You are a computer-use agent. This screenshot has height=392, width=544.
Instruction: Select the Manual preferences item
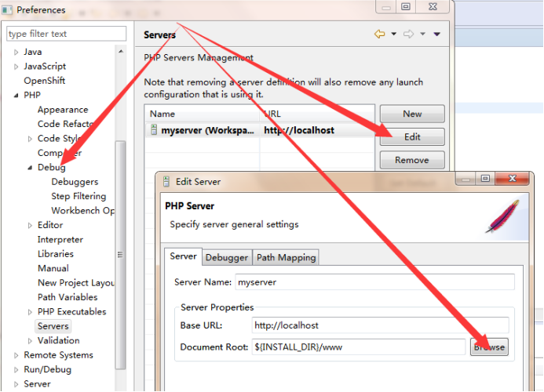coord(53,268)
